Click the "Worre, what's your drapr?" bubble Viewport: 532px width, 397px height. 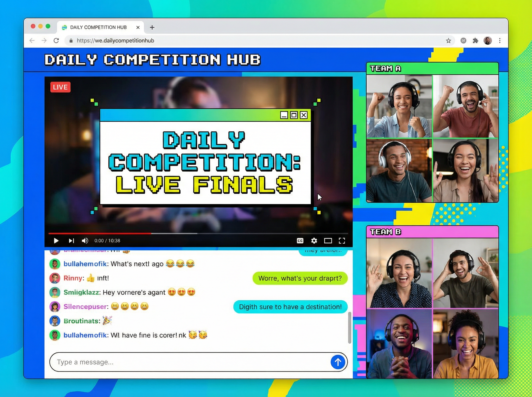(300, 278)
